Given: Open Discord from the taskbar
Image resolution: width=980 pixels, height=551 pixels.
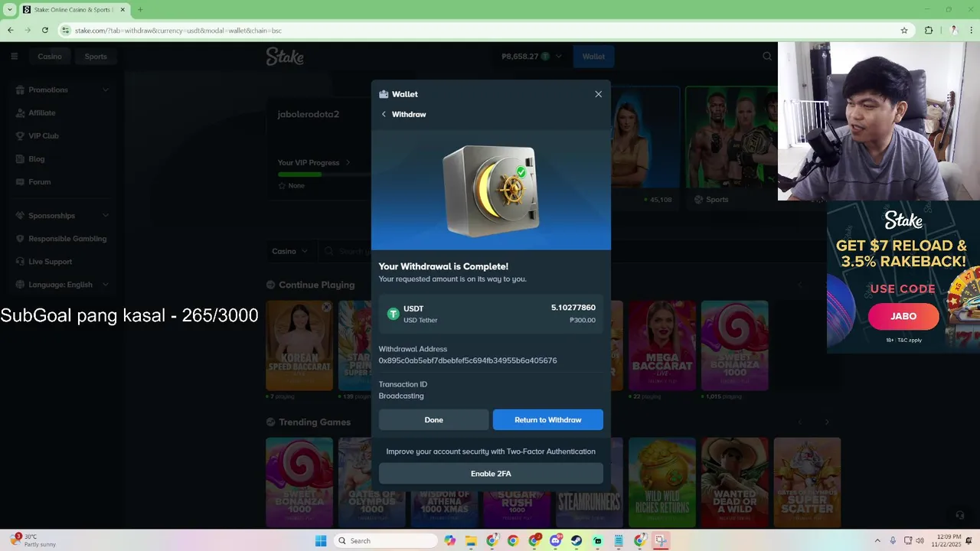Looking at the screenshot, I should [555, 541].
